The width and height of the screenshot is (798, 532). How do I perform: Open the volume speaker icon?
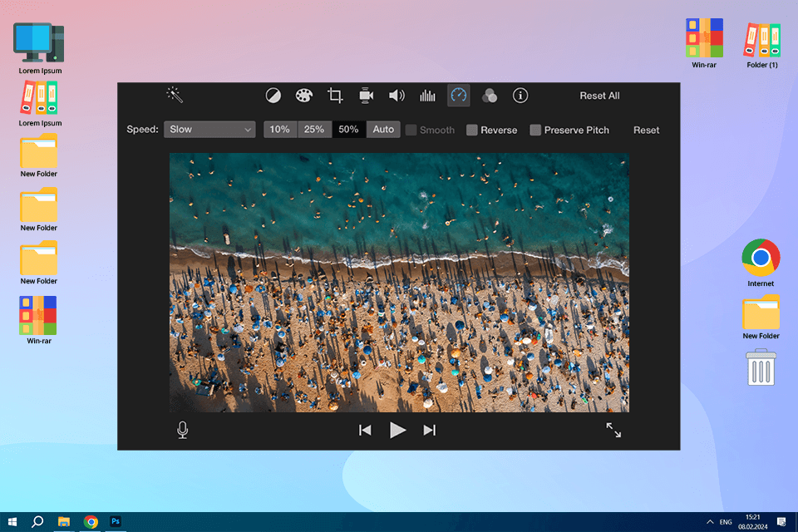pyautogui.click(x=397, y=96)
